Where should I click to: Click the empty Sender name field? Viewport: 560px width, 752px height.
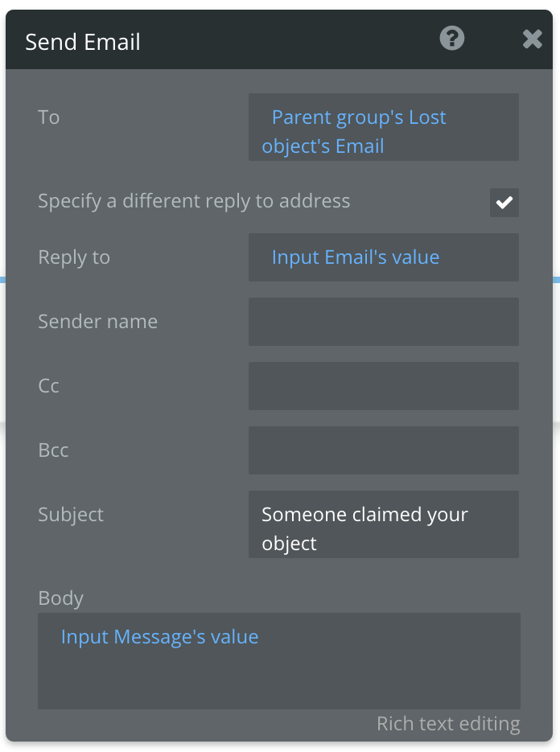384,321
